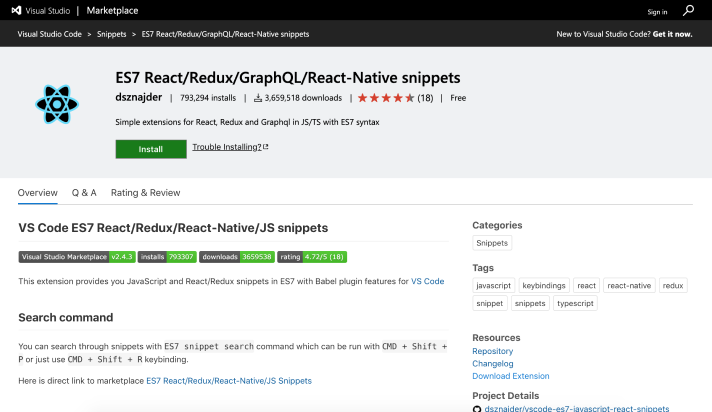
Task: Go to Visual Studio Code breadcrumb
Action: (49, 34)
